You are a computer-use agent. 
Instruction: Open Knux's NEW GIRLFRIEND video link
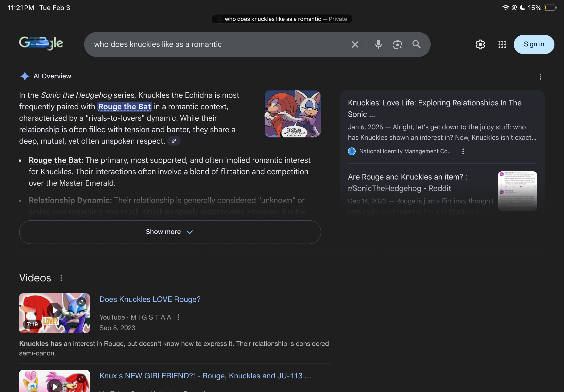click(x=205, y=376)
